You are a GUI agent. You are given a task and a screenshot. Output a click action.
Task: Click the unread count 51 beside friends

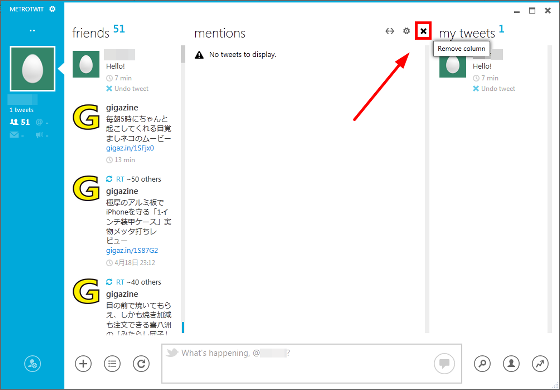119,29
